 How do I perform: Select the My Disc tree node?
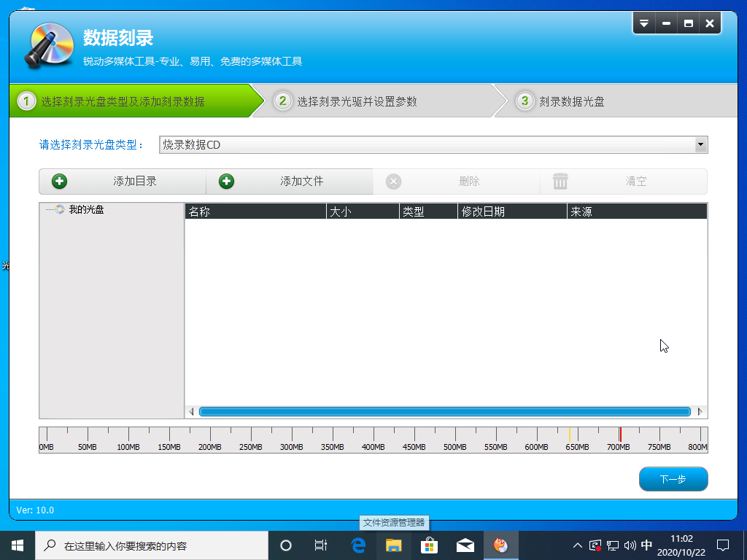[86, 210]
